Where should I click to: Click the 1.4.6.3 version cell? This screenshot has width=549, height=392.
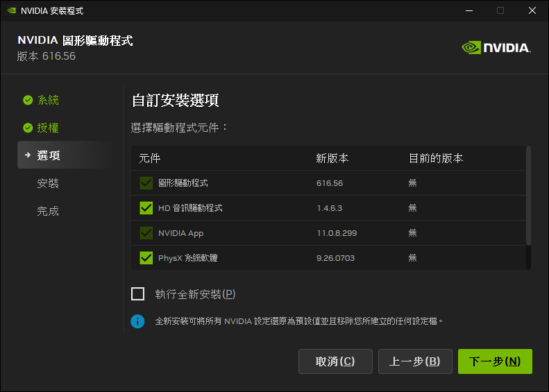[x=330, y=208]
